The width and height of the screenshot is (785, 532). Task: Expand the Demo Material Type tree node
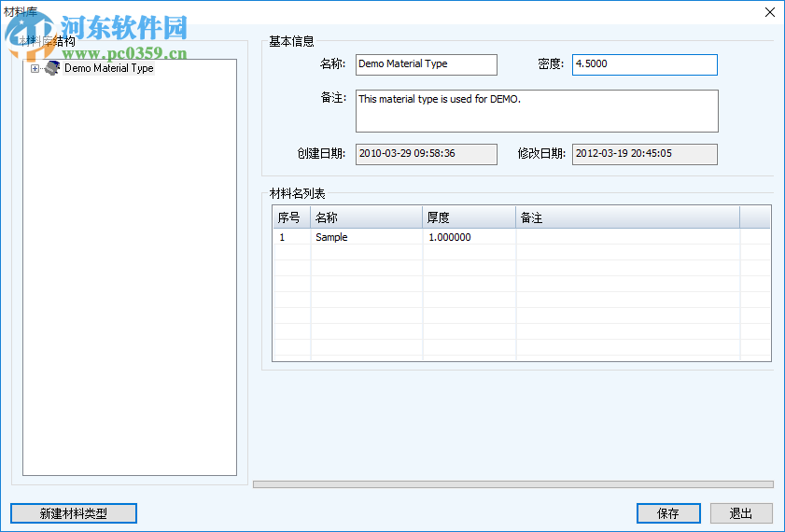pyautogui.click(x=35, y=68)
